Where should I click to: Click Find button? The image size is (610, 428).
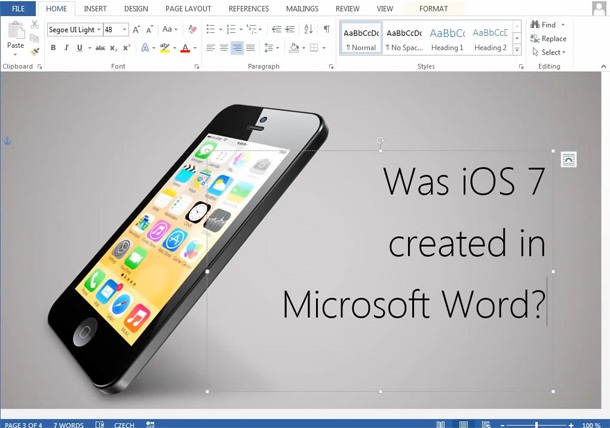point(543,25)
